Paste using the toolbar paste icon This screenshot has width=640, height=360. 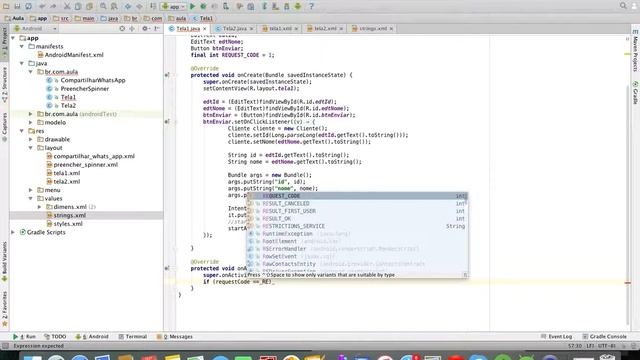[89, 6]
